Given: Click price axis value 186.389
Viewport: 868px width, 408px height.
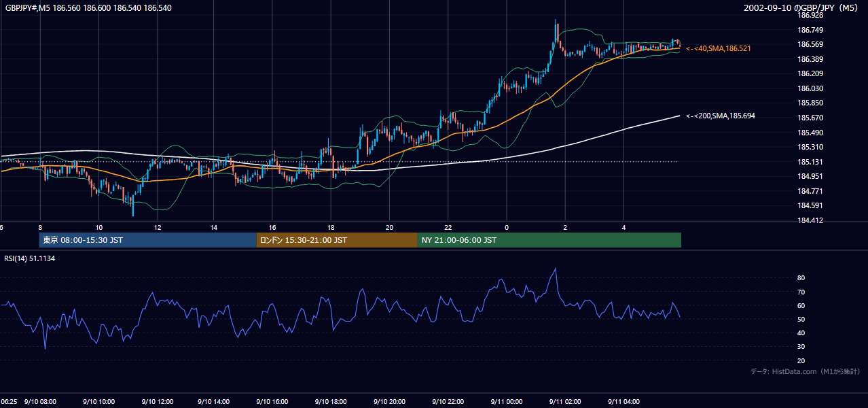Looking at the screenshot, I should 810,59.
